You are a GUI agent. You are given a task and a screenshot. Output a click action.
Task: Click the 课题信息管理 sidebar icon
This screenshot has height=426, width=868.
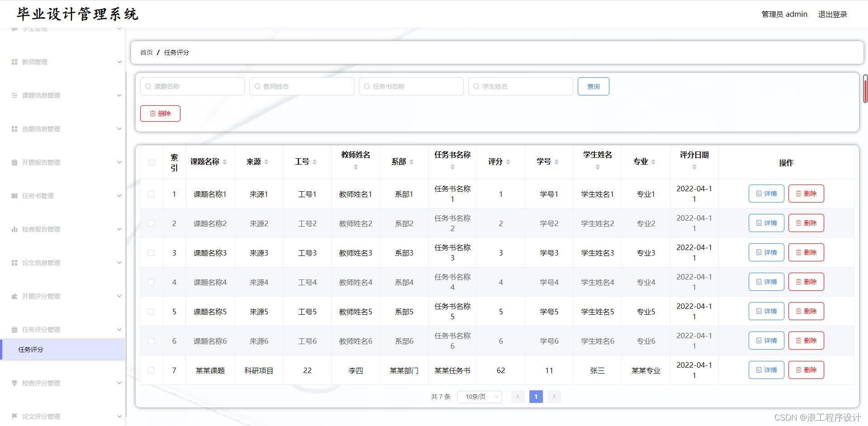point(14,95)
